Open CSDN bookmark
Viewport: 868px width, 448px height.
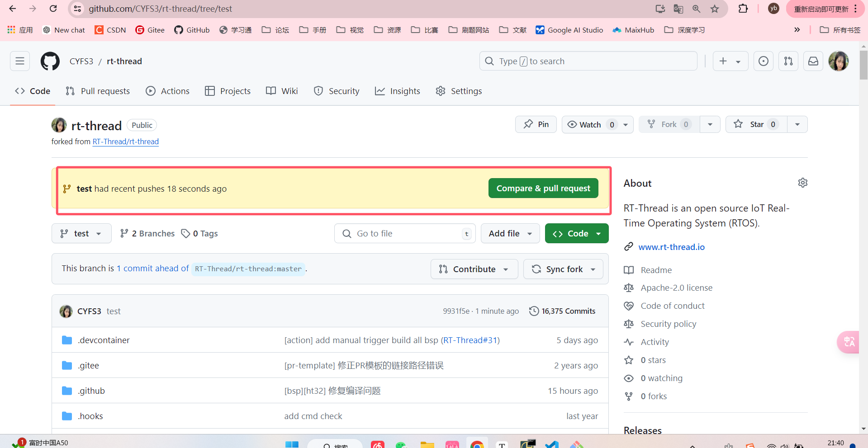coord(110,30)
